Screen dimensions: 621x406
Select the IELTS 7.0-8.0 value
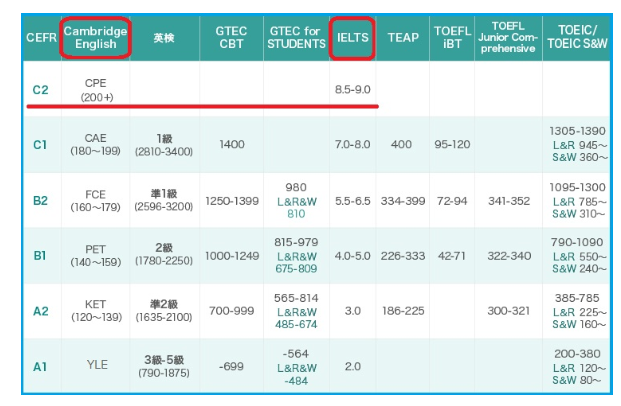[352, 145]
